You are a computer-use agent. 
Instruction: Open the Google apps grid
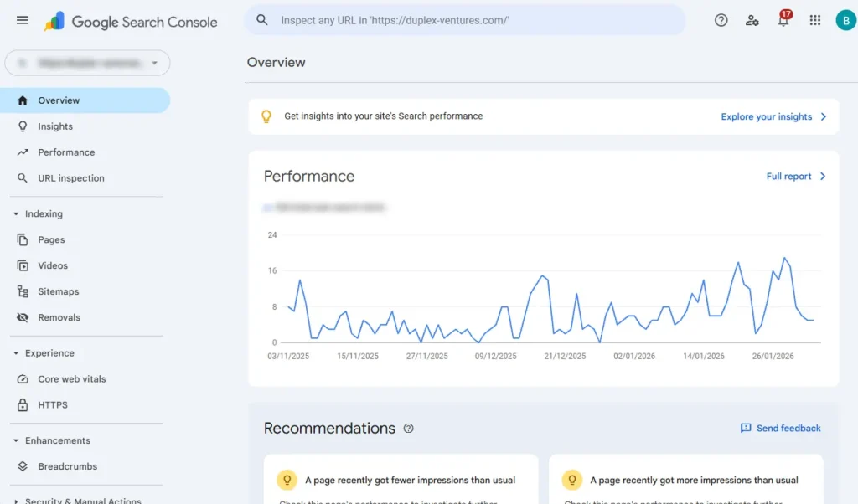pos(814,20)
